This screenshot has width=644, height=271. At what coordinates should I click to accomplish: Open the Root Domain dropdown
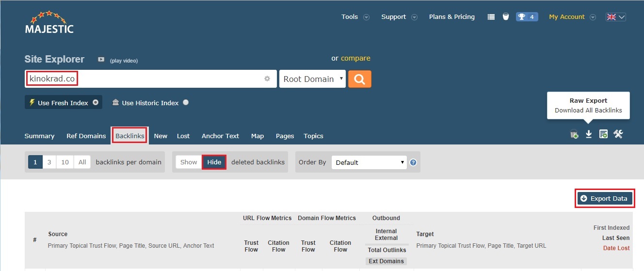[x=312, y=79]
